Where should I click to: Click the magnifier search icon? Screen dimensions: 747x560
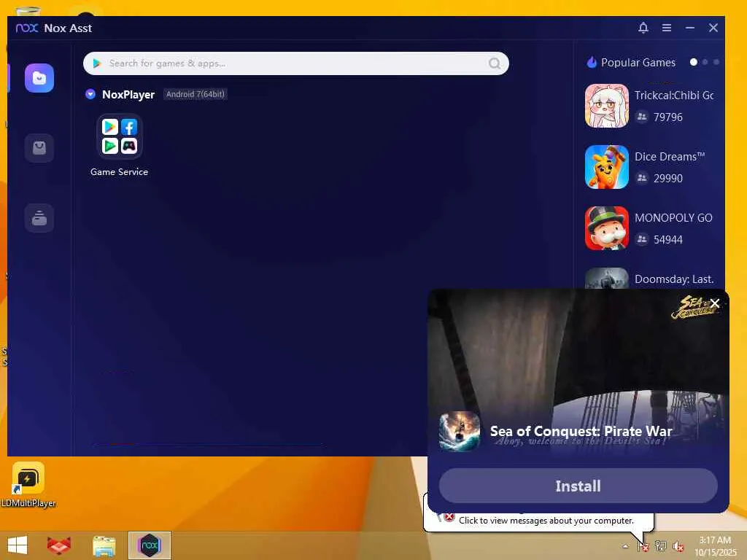495,63
